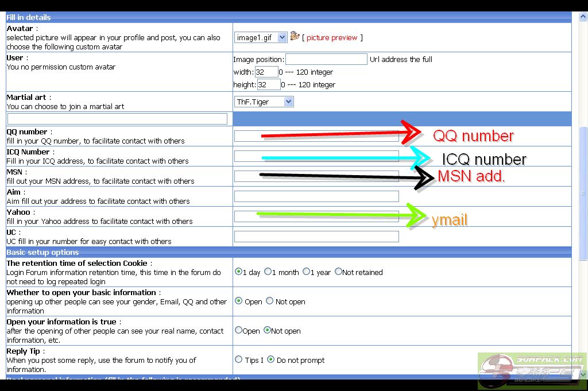Viewport: 588px width, 391px height.
Task: Select Do not prompt reply option
Action: click(x=270, y=359)
